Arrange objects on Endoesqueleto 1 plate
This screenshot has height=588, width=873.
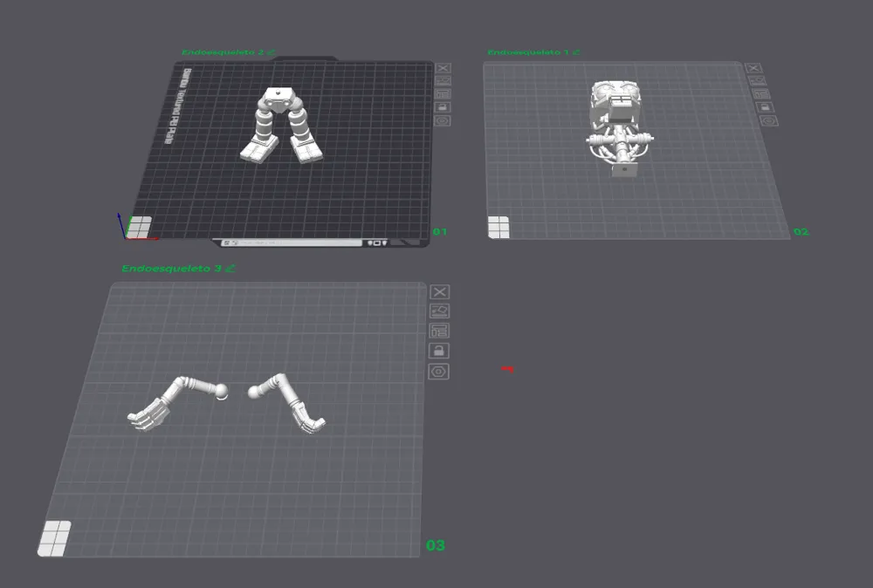pyautogui.click(x=757, y=81)
